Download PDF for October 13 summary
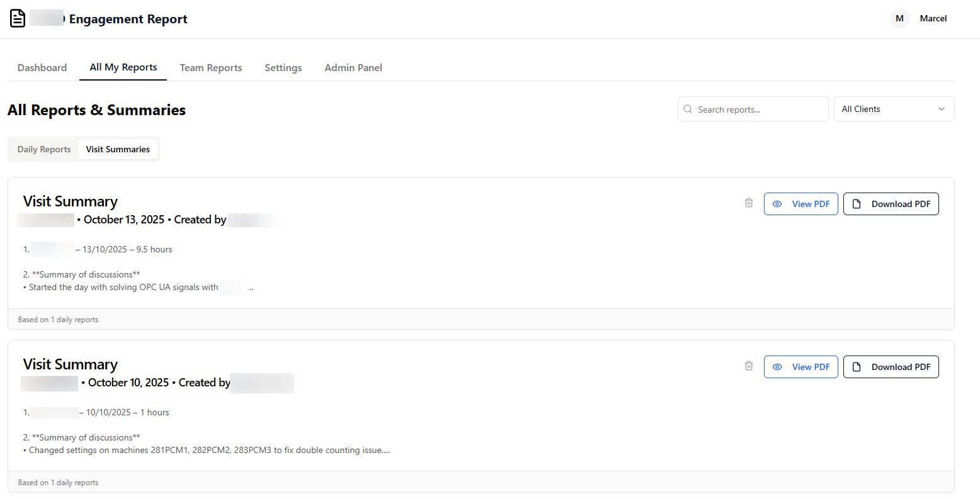 click(x=891, y=204)
